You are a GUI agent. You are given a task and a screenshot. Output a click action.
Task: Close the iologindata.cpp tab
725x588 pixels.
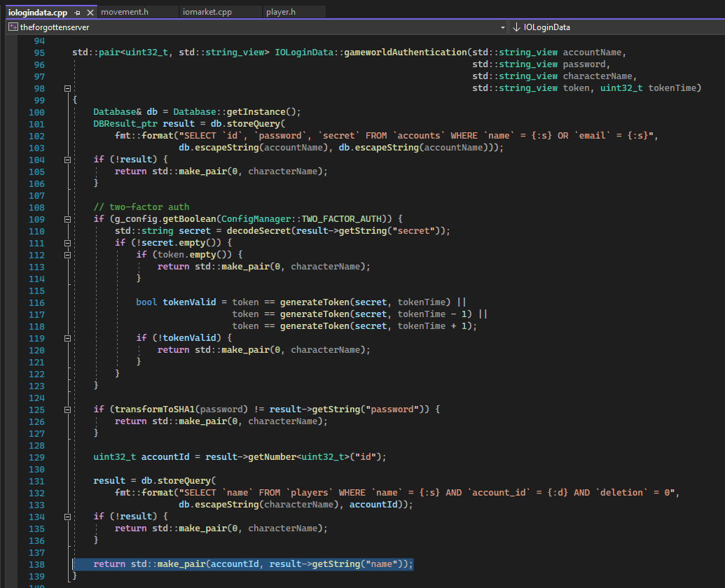90,13
